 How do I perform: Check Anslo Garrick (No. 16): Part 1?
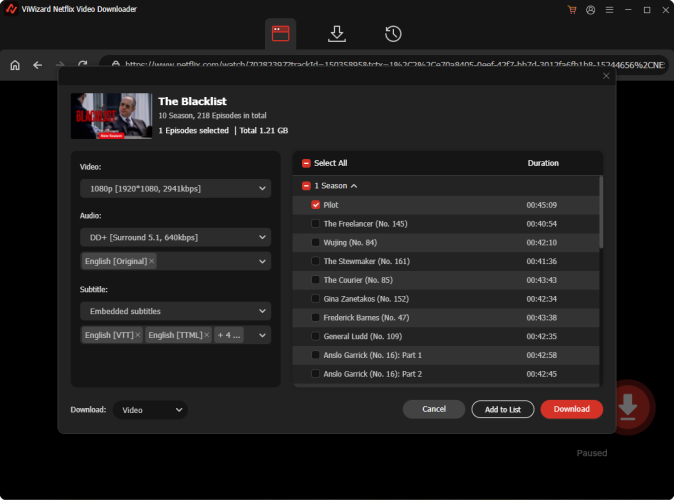point(316,355)
